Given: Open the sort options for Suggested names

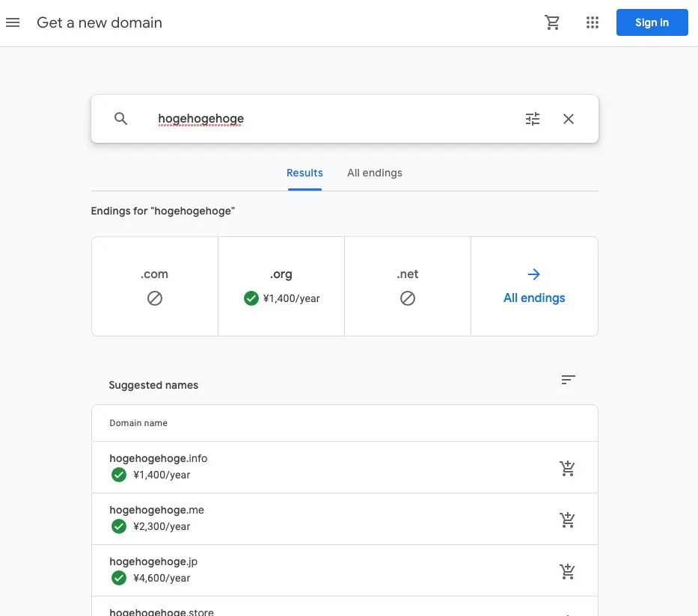Looking at the screenshot, I should [568, 380].
